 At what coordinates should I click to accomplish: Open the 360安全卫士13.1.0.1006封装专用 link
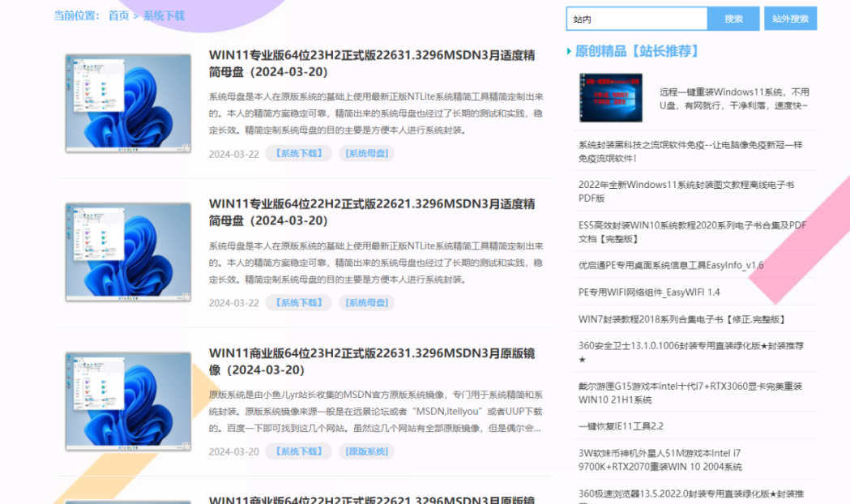pyautogui.click(x=691, y=352)
